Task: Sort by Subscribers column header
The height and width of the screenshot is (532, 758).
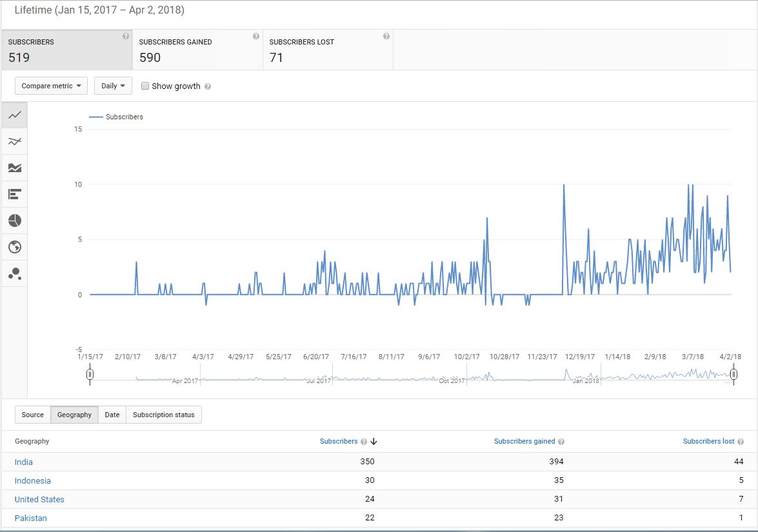Action: [339, 441]
